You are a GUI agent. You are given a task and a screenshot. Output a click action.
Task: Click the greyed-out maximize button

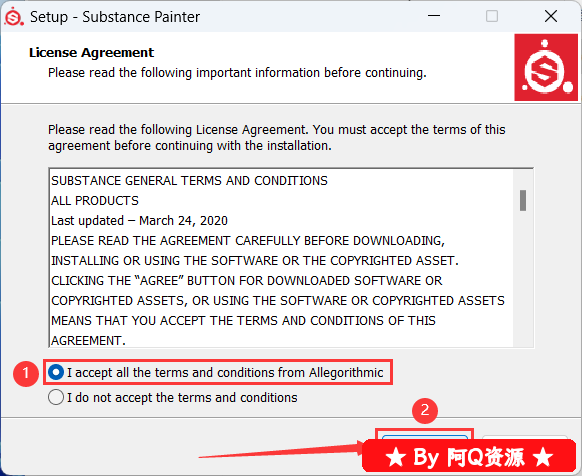492,16
